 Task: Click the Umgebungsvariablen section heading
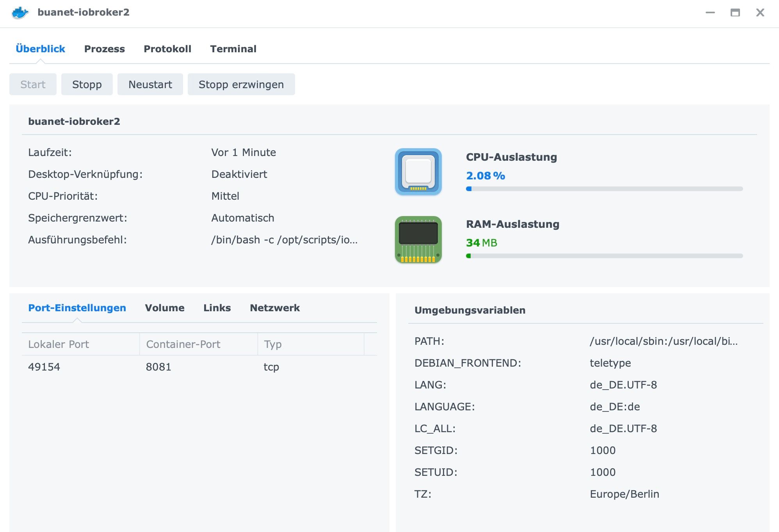pyautogui.click(x=470, y=310)
